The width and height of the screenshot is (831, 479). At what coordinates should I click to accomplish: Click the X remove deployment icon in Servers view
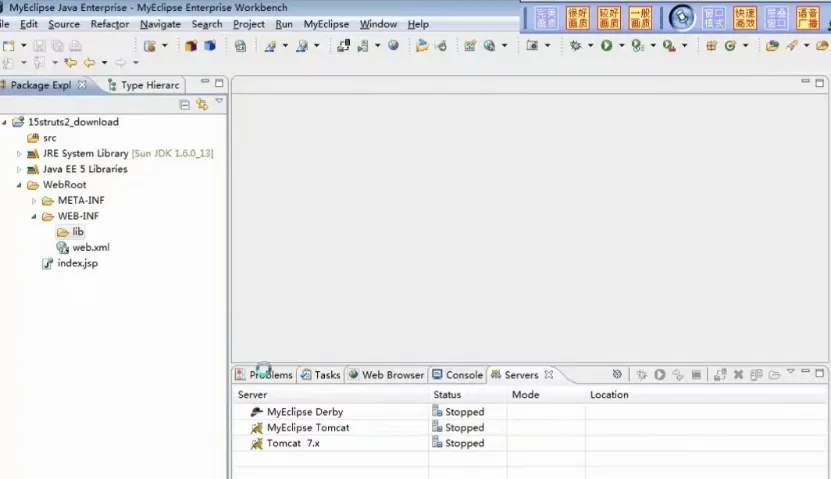(x=738, y=375)
